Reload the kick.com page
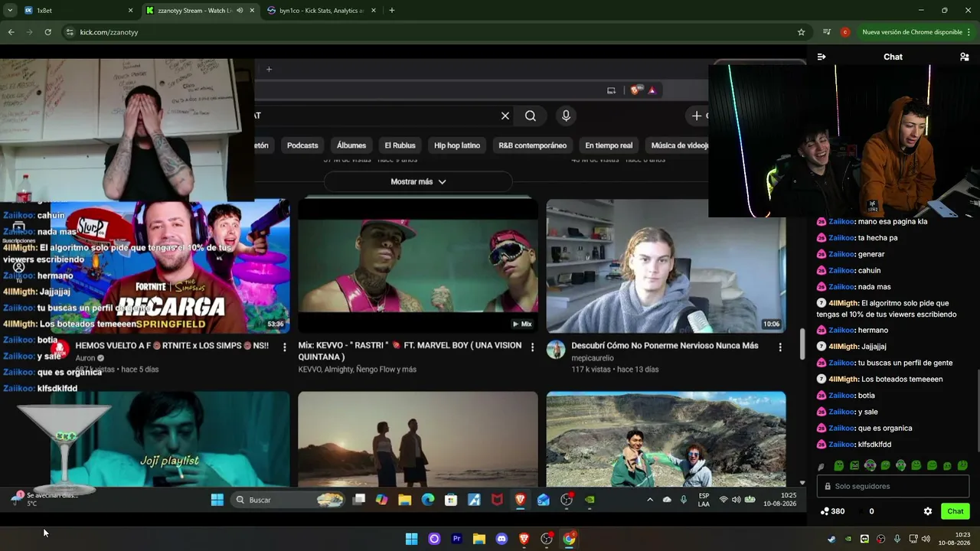The width and height of the screenshot is (980, 551). 47,32
